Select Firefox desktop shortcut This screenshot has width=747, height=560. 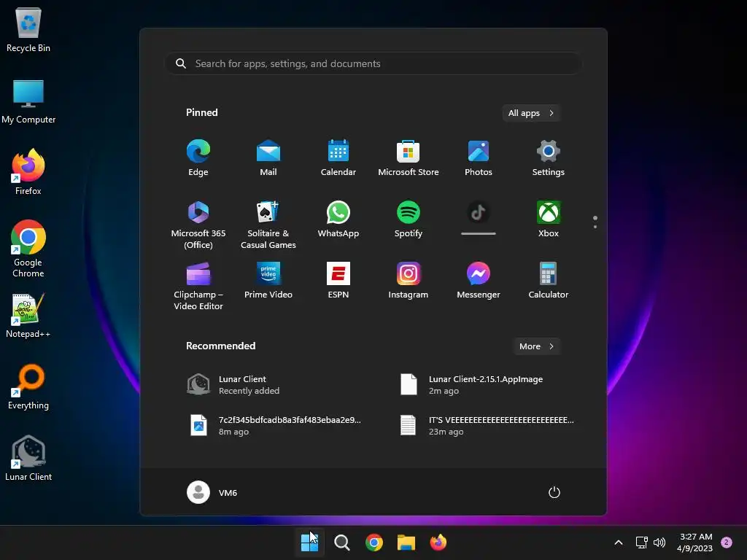(28, 172)
